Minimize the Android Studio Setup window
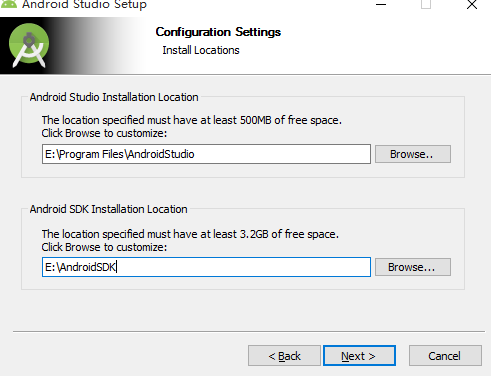491x376 pixels. [x=381, y=5]
